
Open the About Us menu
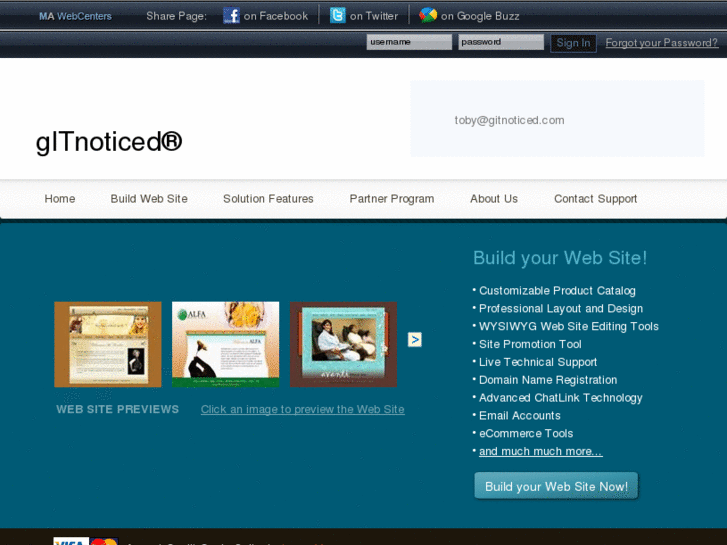(494, 199)
